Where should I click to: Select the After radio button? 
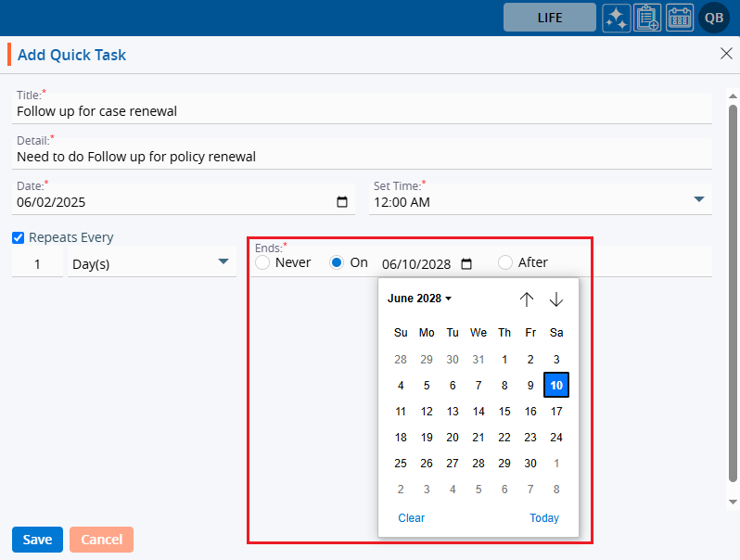(x=505, y=262)
